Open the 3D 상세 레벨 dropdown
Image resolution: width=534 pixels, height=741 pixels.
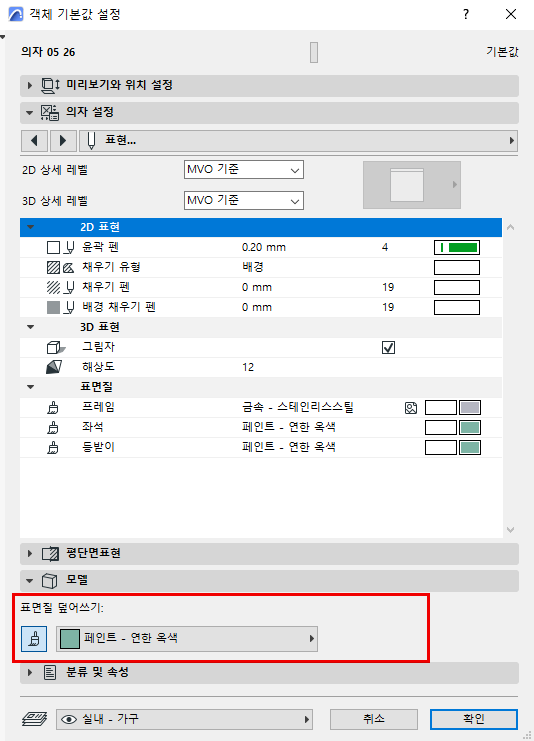click(x=243, y=200)
